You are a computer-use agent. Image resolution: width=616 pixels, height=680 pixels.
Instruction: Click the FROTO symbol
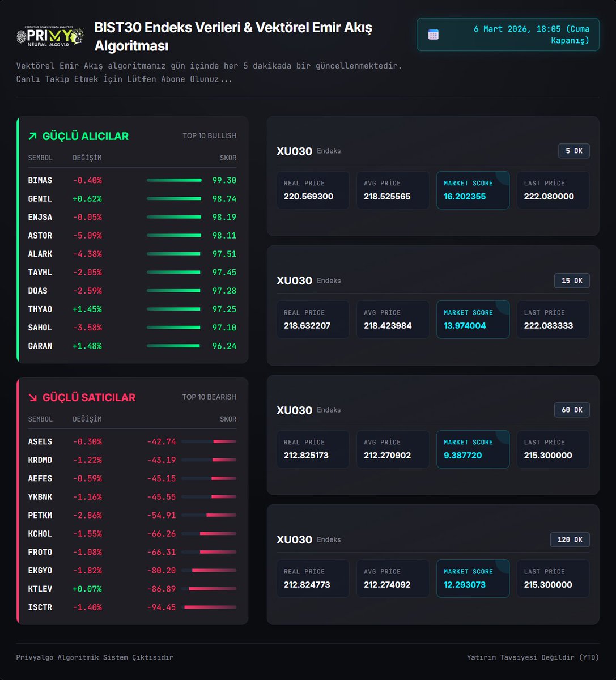click(40, 552)
